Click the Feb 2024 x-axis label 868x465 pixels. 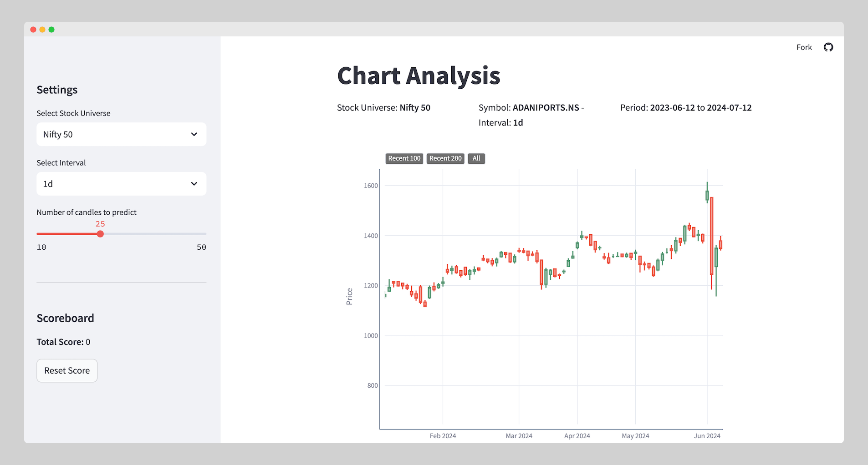443,436
